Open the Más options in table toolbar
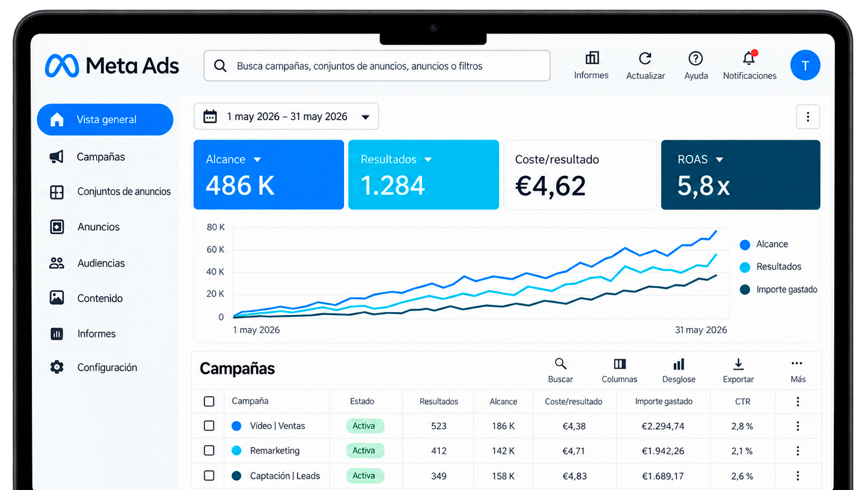 tap(798, 370)
